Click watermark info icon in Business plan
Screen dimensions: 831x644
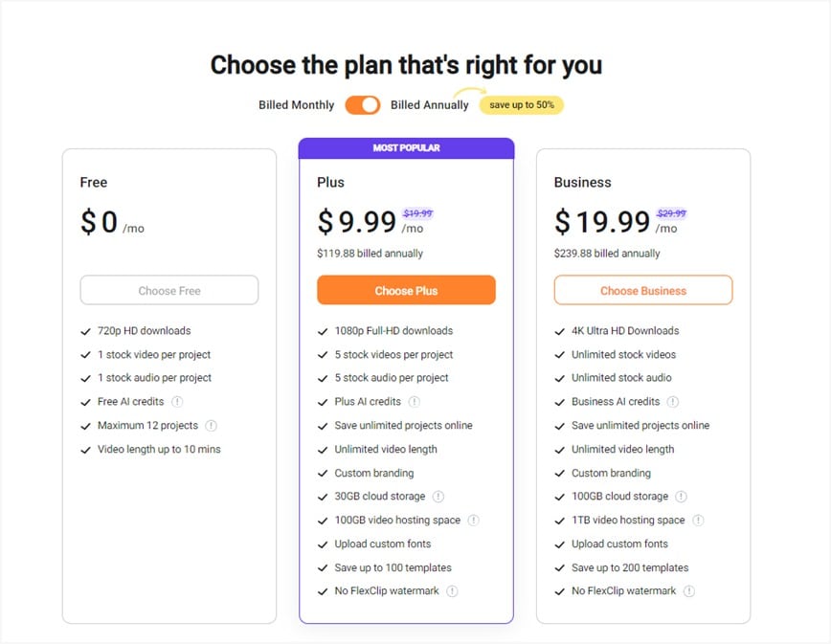point(689,591)
